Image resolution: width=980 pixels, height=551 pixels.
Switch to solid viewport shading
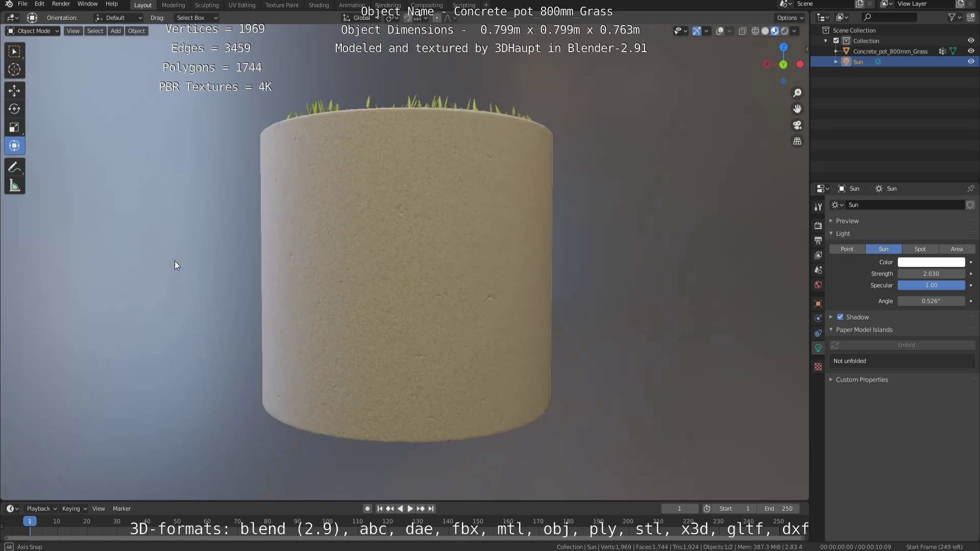click(765, 31)
